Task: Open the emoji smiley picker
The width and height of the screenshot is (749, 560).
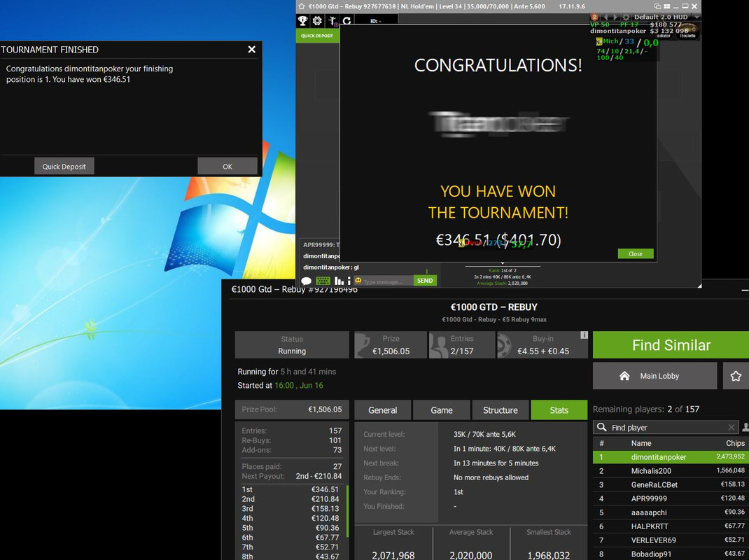Action: (358, 281)
